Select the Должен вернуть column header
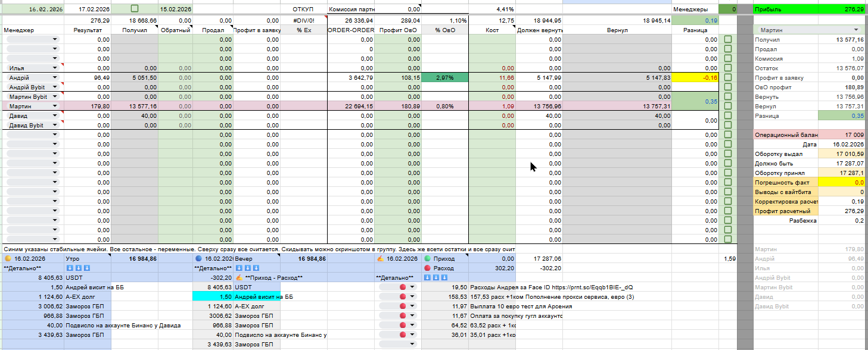868x350 pixels. point(539,30)
